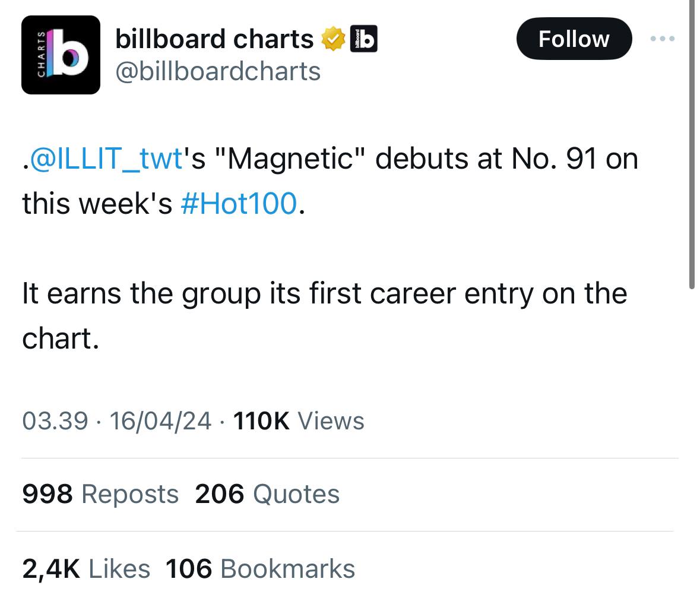Viewport: 700px width, 601px height.
Task: Click the tweet timestamp 03.39 · 16/04/24
Action: [119, 421]
